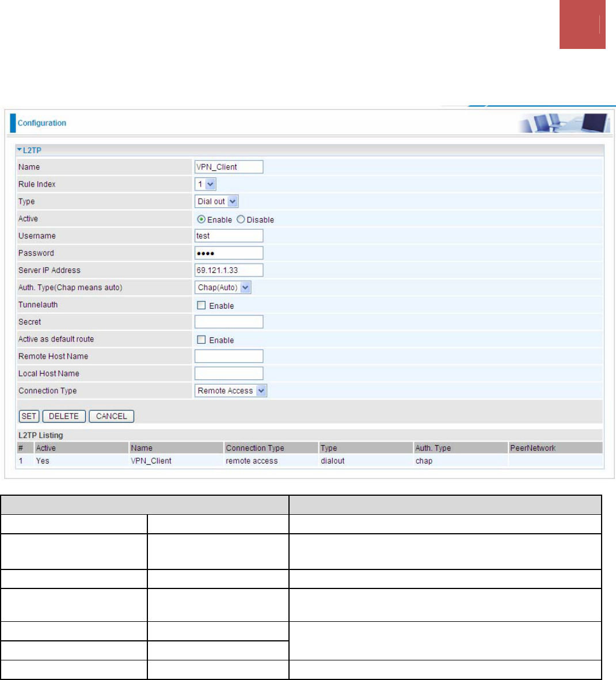Click the L2TP Listing heading
Image resolution: width=616 pixels, height=680 pixels.
click(40, 435)
